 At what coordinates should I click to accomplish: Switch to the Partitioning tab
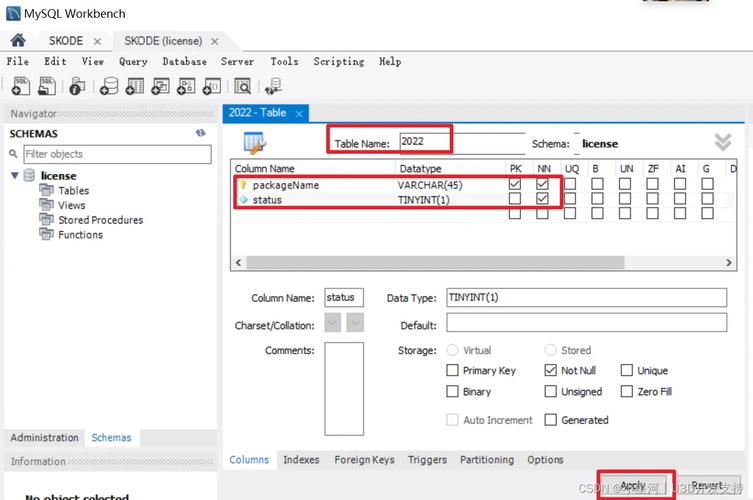tap(487, 460)
